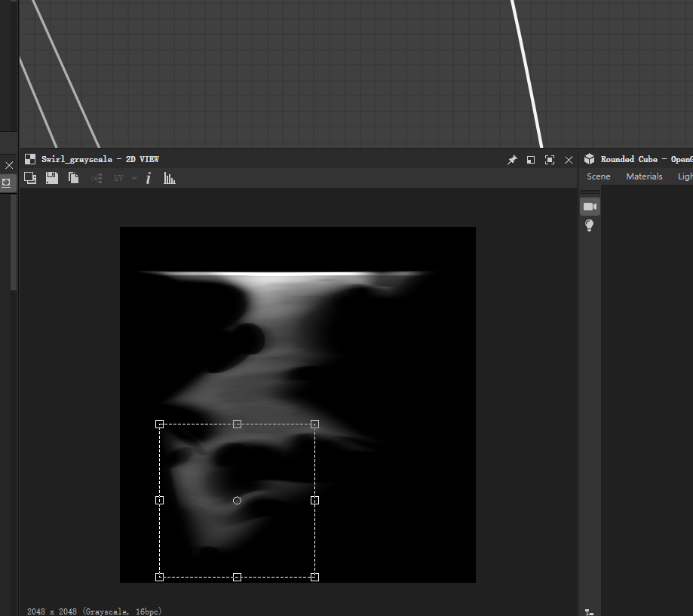This screenshot has height=616, width=693.
Task: Toggle fullscreen for the 2D View panel
Action: coord(550,160)
